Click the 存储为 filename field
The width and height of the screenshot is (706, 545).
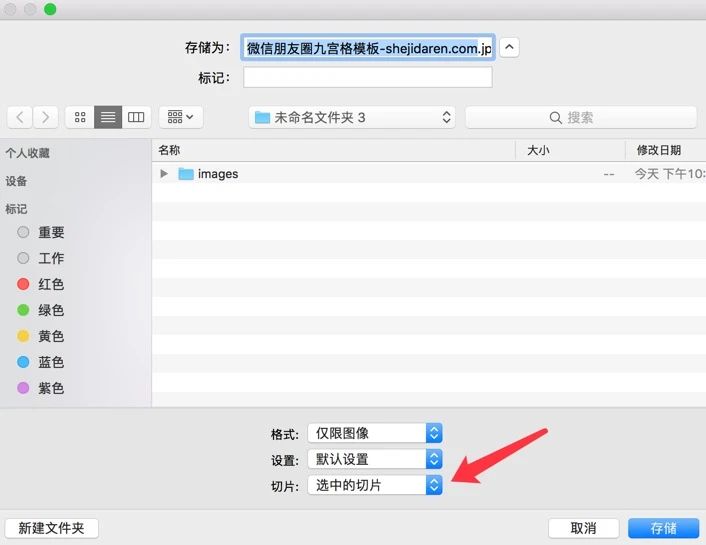click(368, 47)
